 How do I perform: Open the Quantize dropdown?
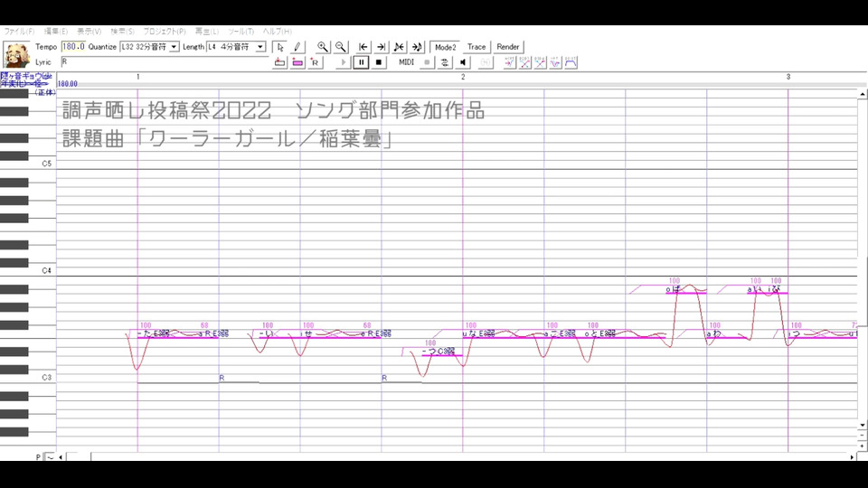click(x=174, y=47)
